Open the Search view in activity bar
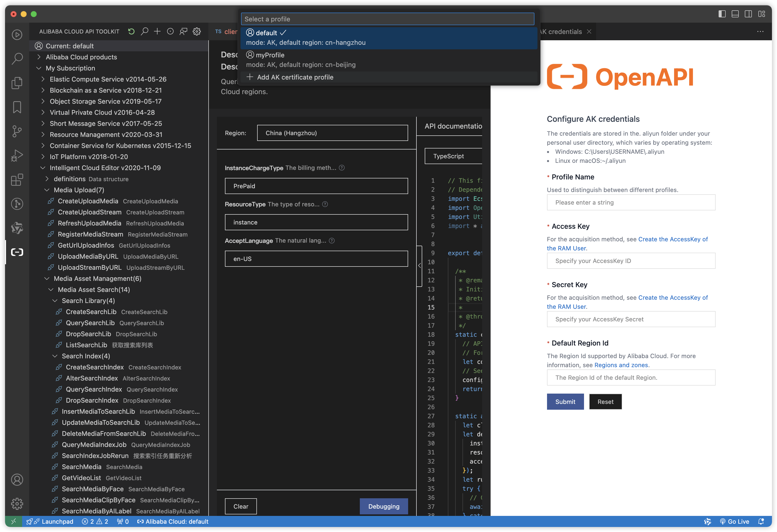The image size is (777, 532). click(x=17, y=59)
